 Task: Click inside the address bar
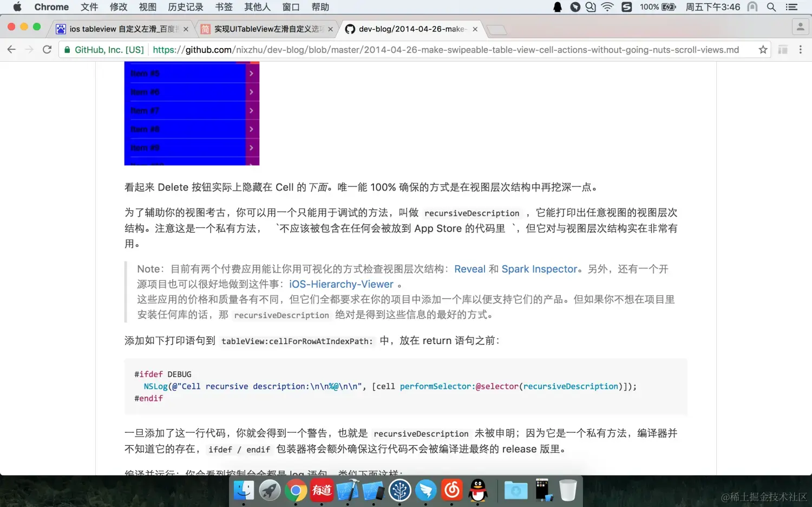coord(379,49)
